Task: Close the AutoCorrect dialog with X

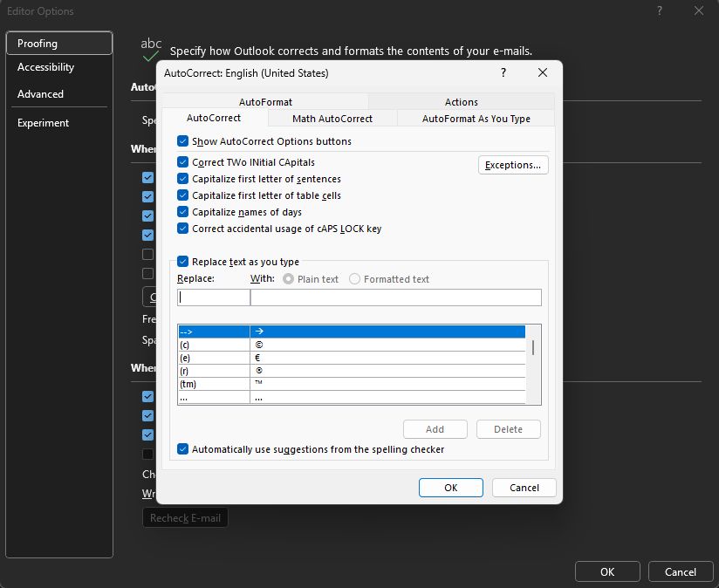Action: point(543,73)
